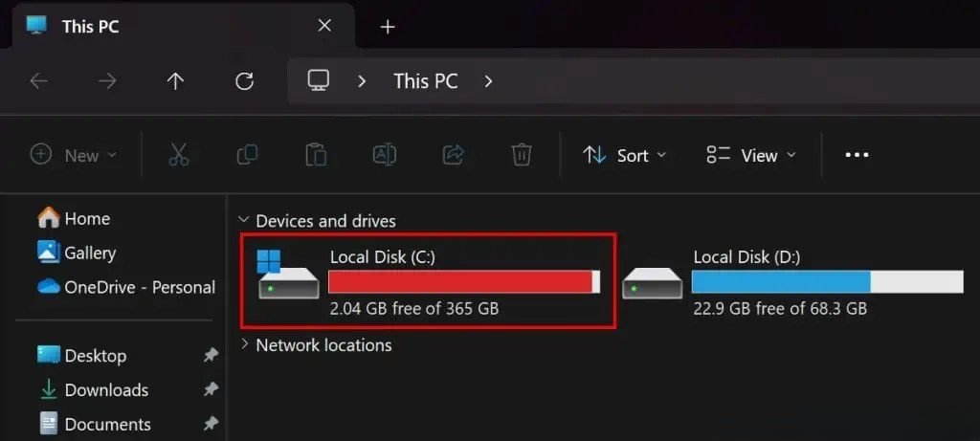This screenshot has height=441, width=980.
Task: Open a new tab with plus button
Action: (388, 27)
